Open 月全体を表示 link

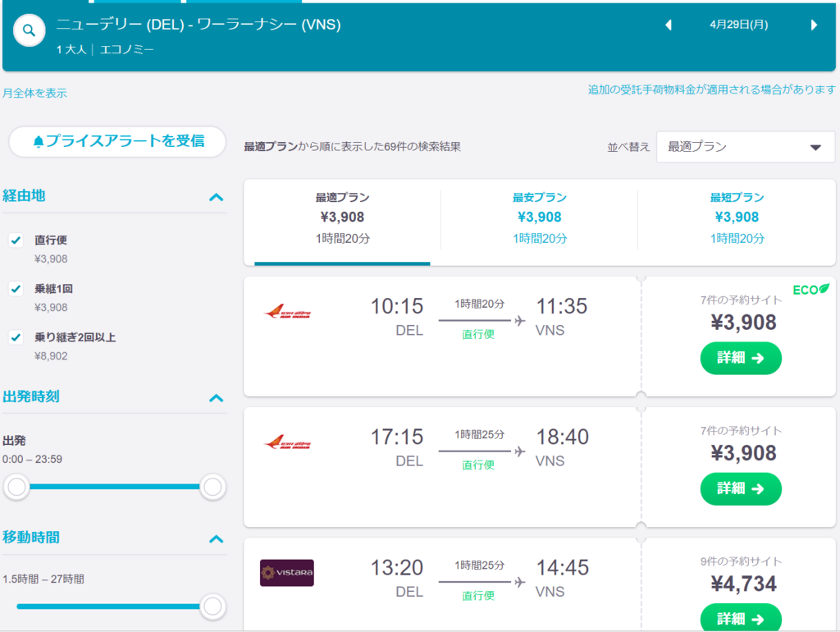(35, 93)
